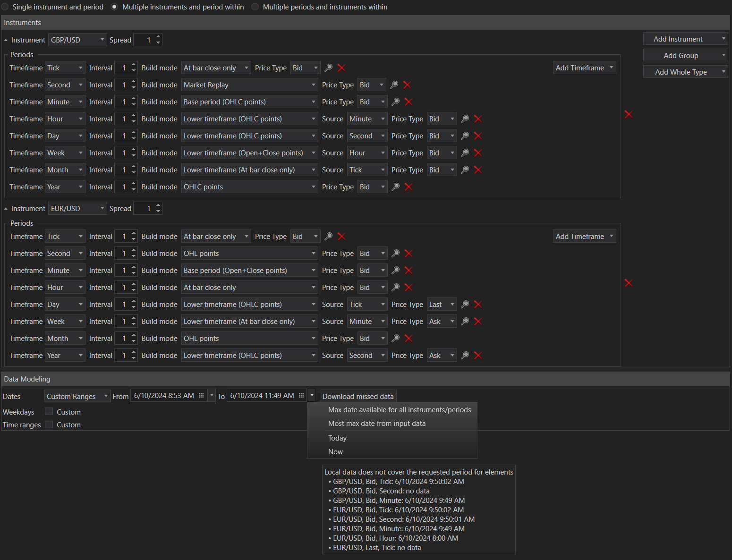Click magnifier icon on GBP/USD Tick row

(328, 68)
